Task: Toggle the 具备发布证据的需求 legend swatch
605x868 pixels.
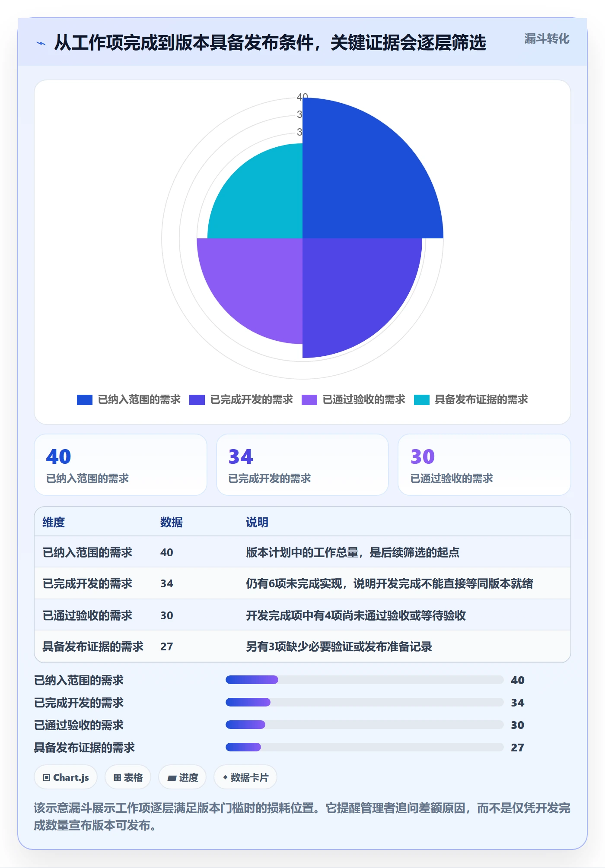Action: pos(422,399)
